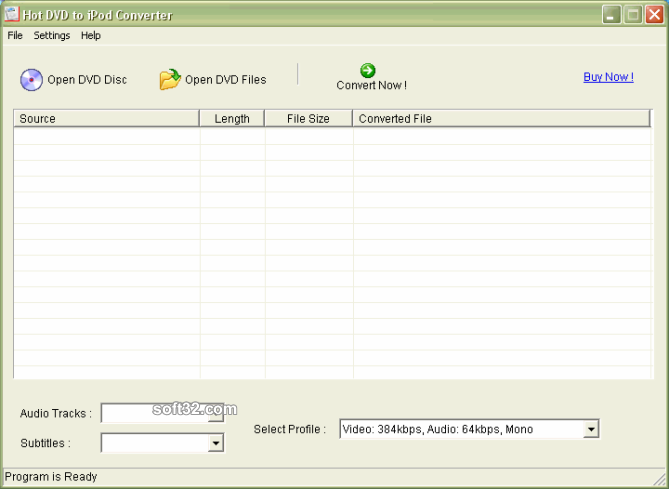
Task: Click the Open DVD Files label
Action: (226, 80)
